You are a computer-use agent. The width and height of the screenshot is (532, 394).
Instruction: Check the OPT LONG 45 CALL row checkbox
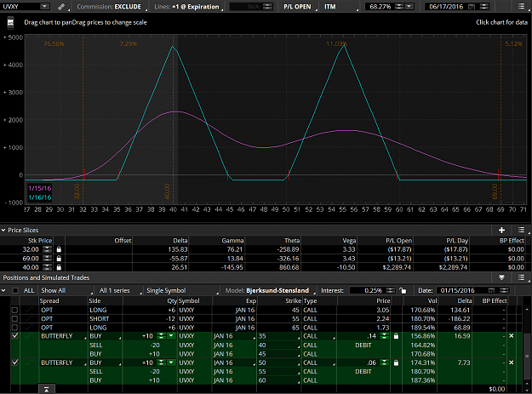coord(14,310)
